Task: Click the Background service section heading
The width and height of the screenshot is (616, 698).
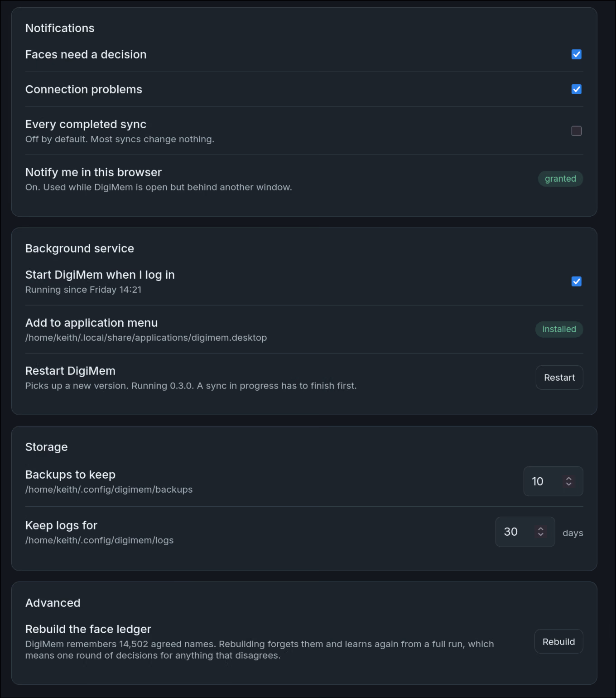Action: pos(80,248)
